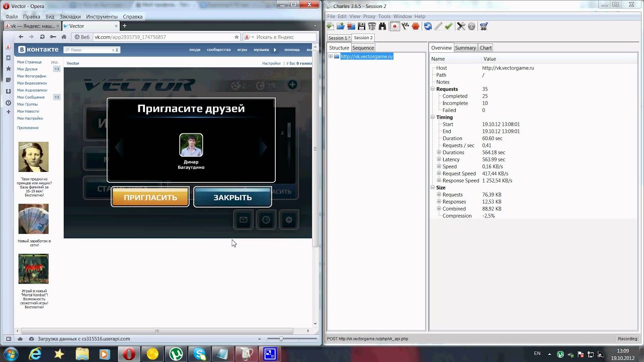Viewport: 644px width, 362px height.
Task: Save session with the floppy disk icon
Action: point(361,26)
